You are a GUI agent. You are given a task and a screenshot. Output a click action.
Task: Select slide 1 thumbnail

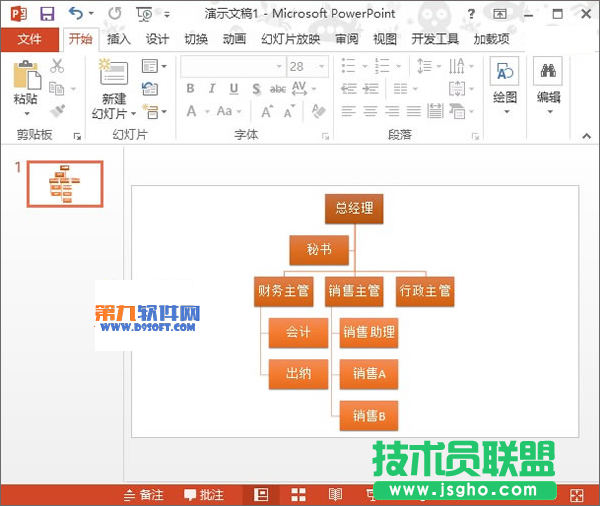coord(65,184)
